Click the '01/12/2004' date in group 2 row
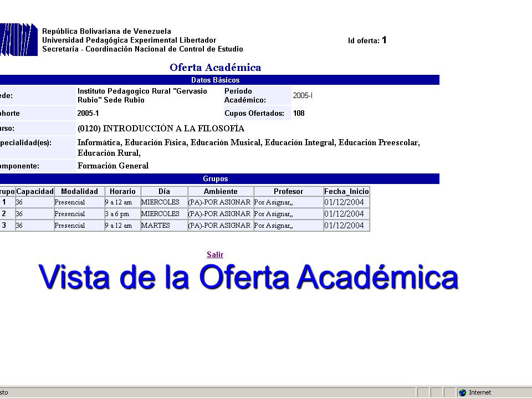 pos(344,214)
